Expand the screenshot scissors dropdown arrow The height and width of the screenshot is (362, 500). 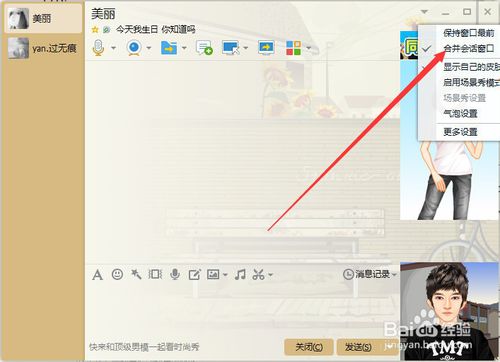click(x=270, y=275)
